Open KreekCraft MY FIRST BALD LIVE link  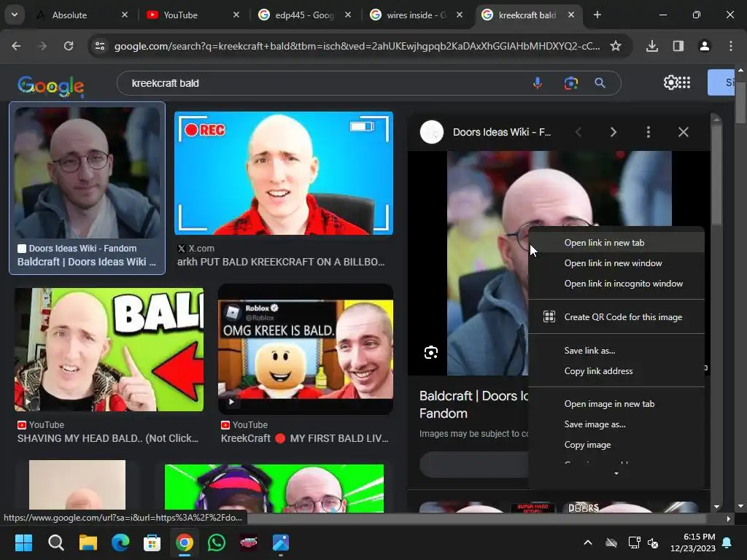click(305, 438)
